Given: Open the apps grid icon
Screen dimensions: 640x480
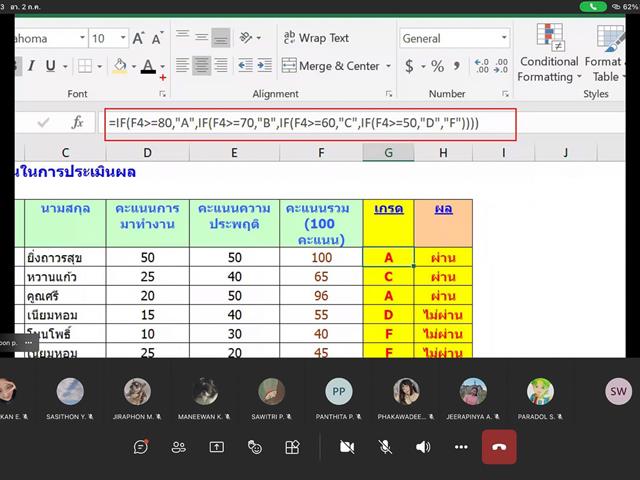Looking at the screenshot, I should point(292,447).
